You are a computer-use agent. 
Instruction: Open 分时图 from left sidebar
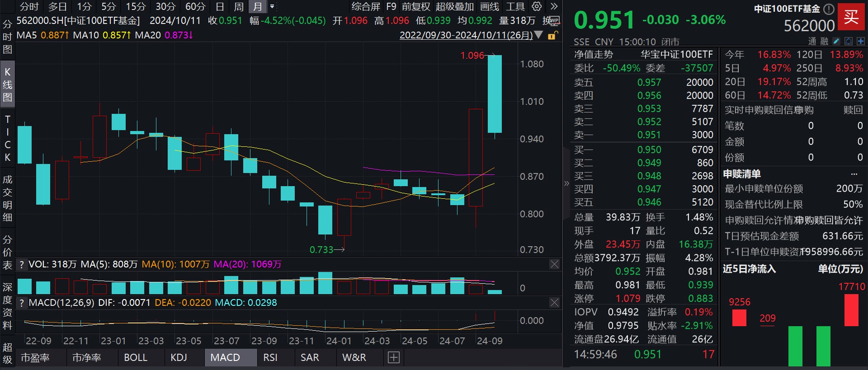point(7,37)
